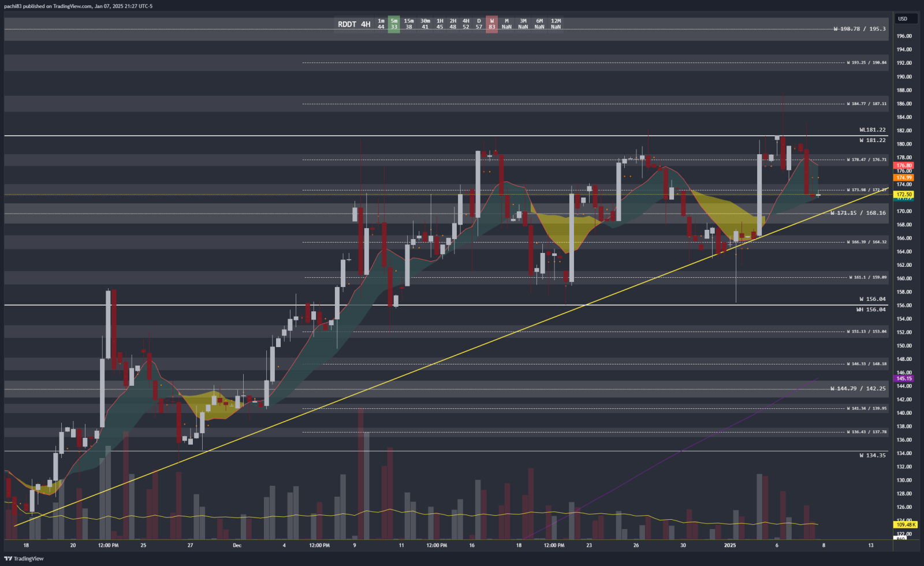924x566 pixels.
Task: Click the W 171.15 / 168.16 level label
Action: [x=858, y=213]
